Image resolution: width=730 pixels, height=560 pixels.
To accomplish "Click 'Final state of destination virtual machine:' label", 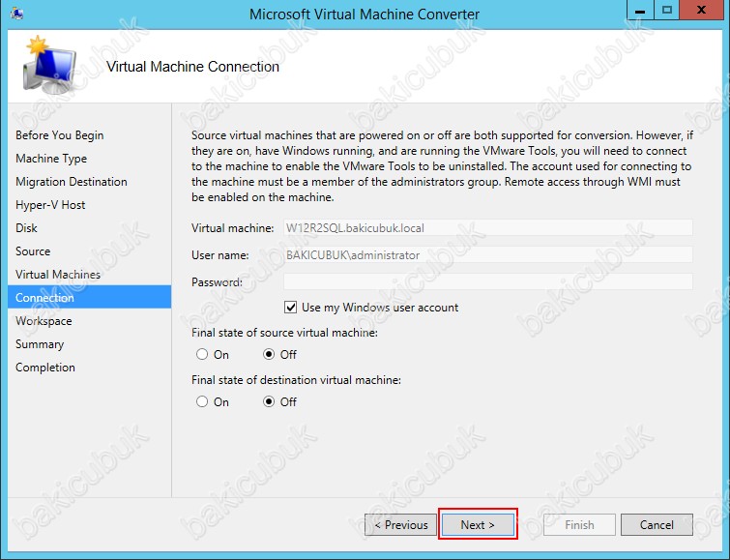I will click(x=296, y=380).
